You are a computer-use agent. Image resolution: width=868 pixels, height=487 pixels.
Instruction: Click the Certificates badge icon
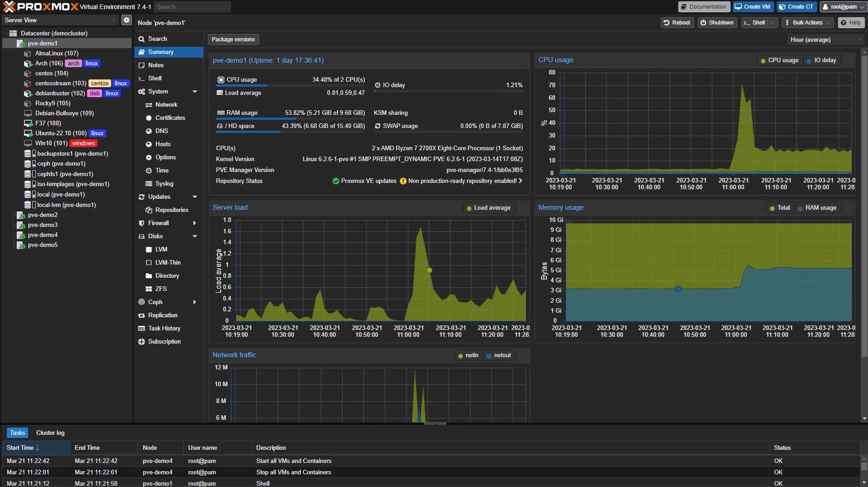tap(149, 118)
